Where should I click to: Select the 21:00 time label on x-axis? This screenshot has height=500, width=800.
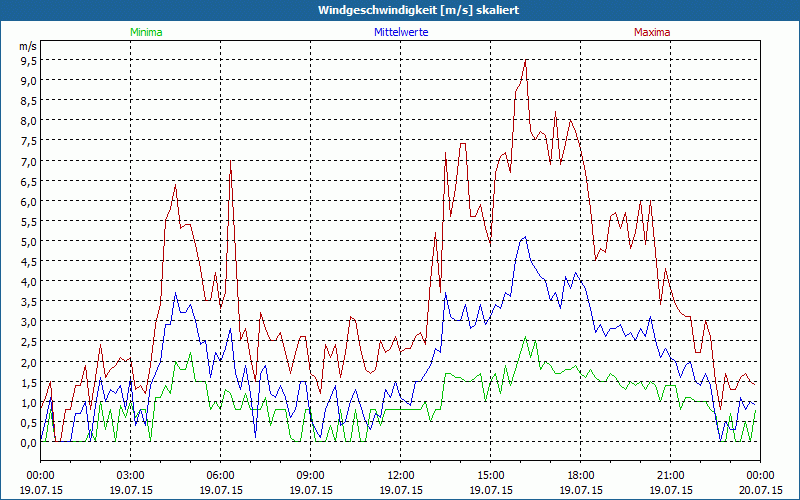coord(670,475)
